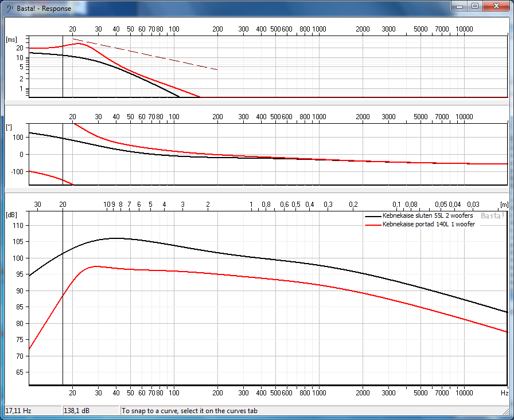This screenshot has height=420, width=514.
Task: Click the window resize grip in status bar
Action: click(505, 411)
